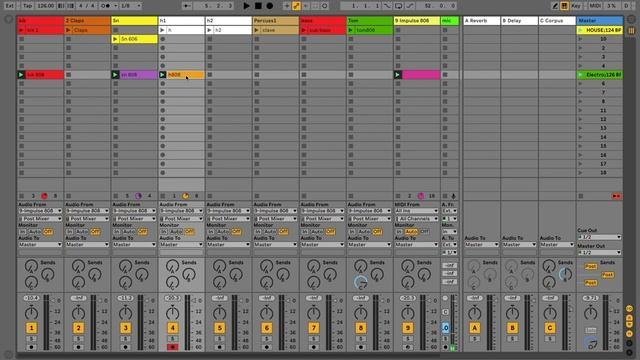Select the 9 Impulse 808 track header
The width and height of the screenshot is (640, 360).
click(x=417, y=20)
